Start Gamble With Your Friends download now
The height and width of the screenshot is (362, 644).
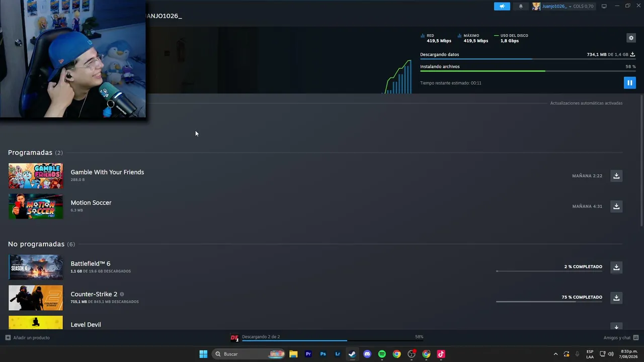(x=616, y=176)
